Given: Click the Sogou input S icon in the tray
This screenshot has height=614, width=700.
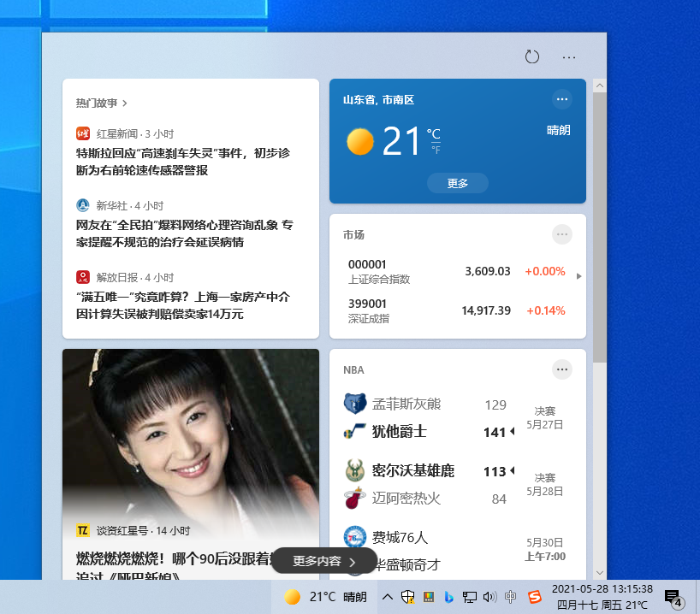Looking at the screenshot, I should click(535, 597).
